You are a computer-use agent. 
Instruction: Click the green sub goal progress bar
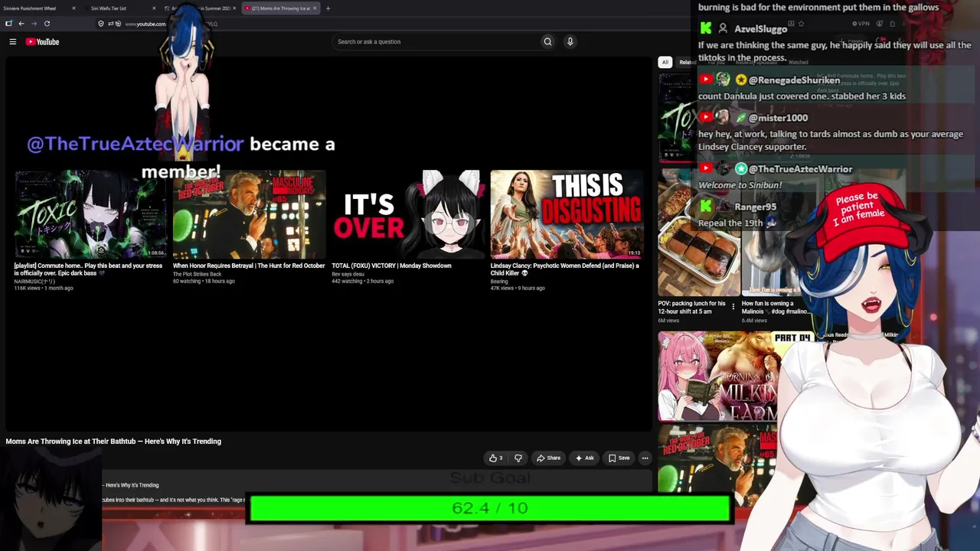[490, 508]
